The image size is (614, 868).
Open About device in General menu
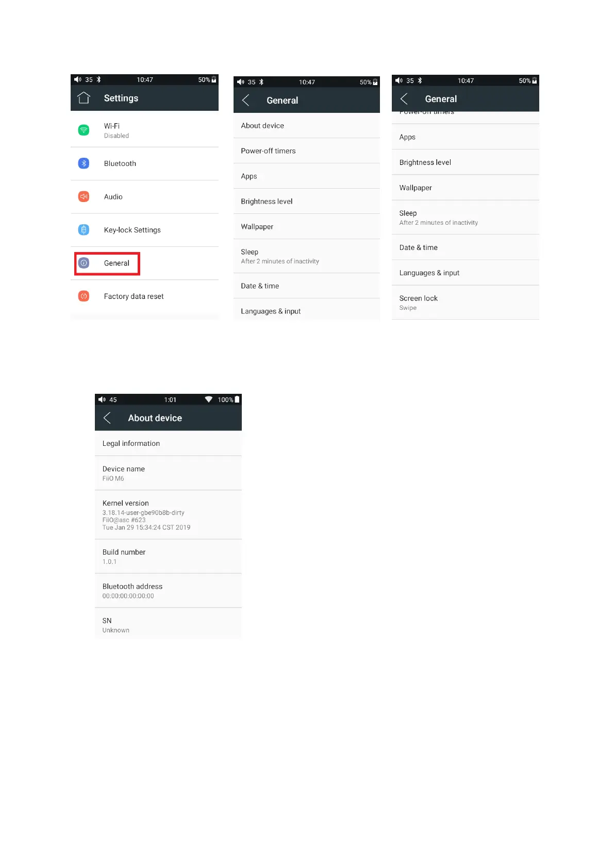point(262,126)
